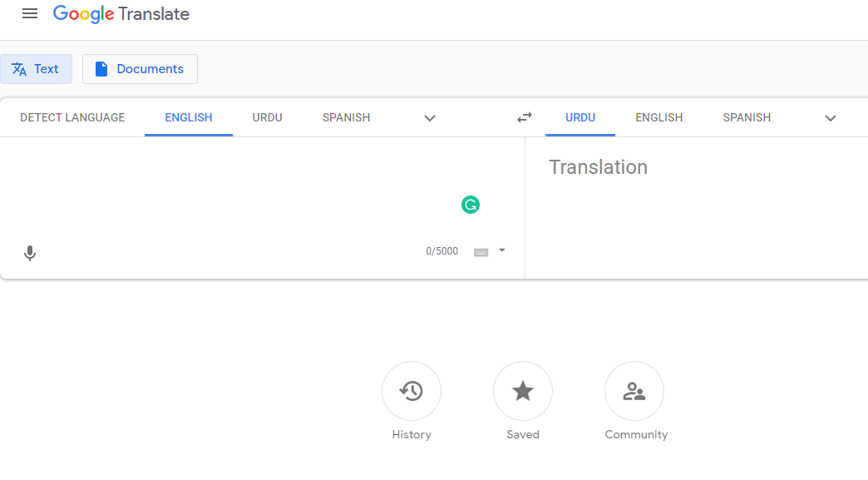The width and height of the screenshot is (868, 480).
Task: Select the Text translation mode
Action: [x=36, y=69]
